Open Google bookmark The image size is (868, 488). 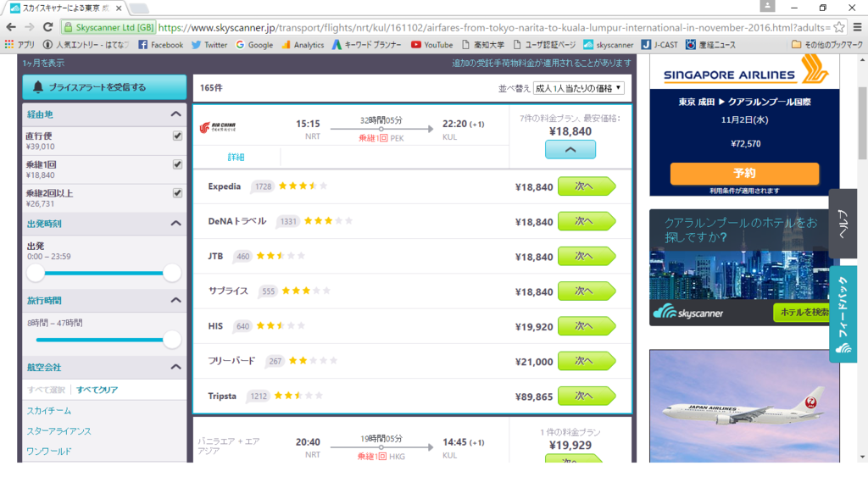254,45
